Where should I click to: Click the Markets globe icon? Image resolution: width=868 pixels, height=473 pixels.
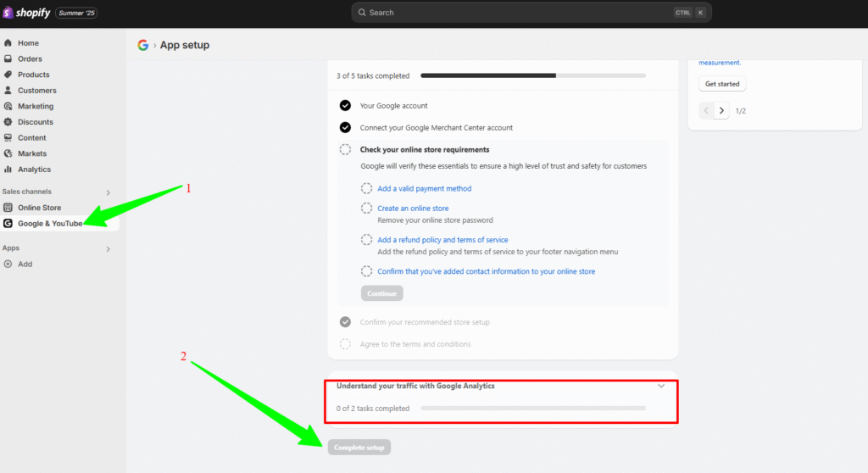pyautogui.click(x=8, y=153)
